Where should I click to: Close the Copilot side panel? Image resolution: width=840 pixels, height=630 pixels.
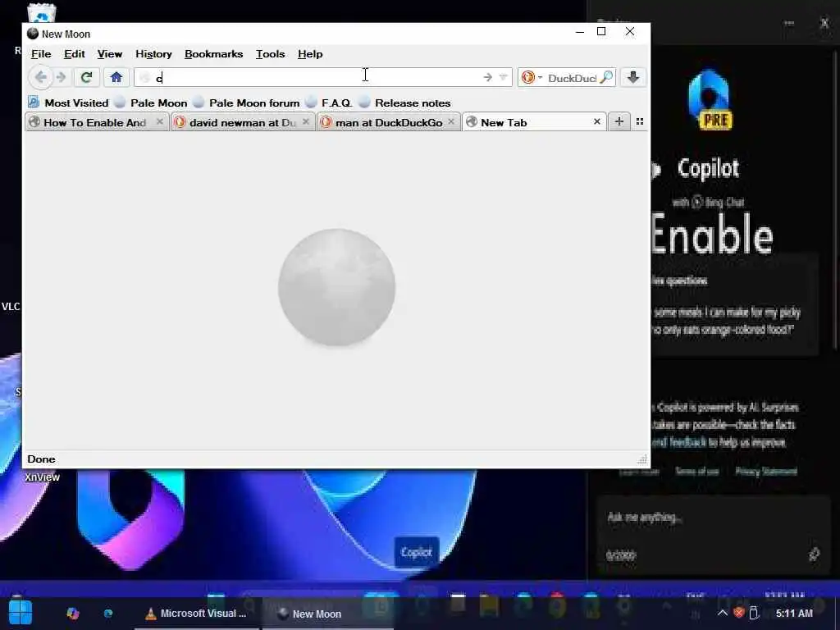825,23
